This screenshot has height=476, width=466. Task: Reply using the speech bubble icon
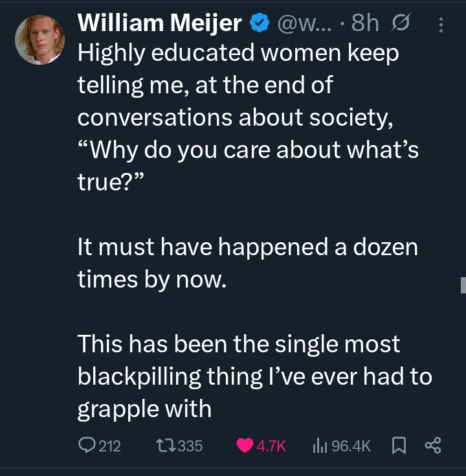pos(86,446)
